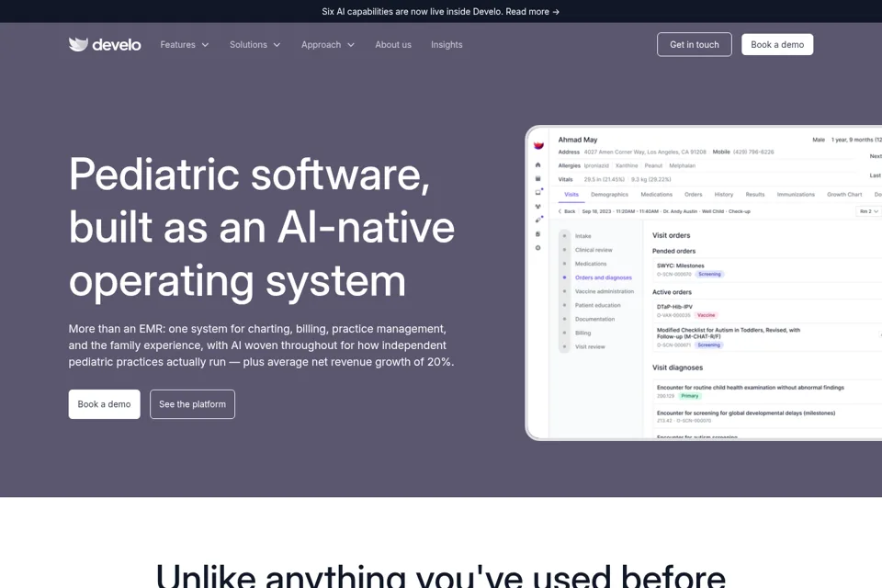The height and width of the screenshot is (588, 882).
Task: Select the Documentation step
Action: coord(594,319)
